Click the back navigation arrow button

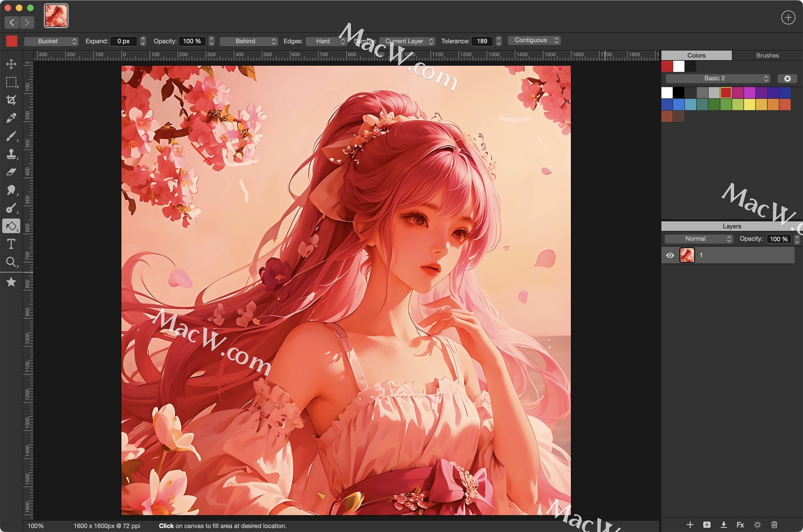(x=12, y=22)
